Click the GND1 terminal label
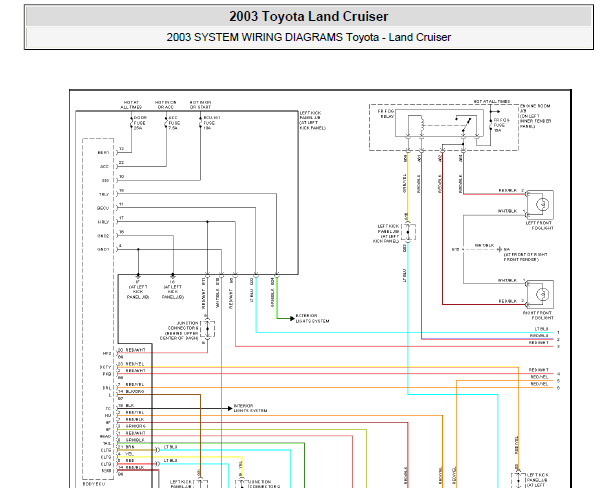 point(103,250)
